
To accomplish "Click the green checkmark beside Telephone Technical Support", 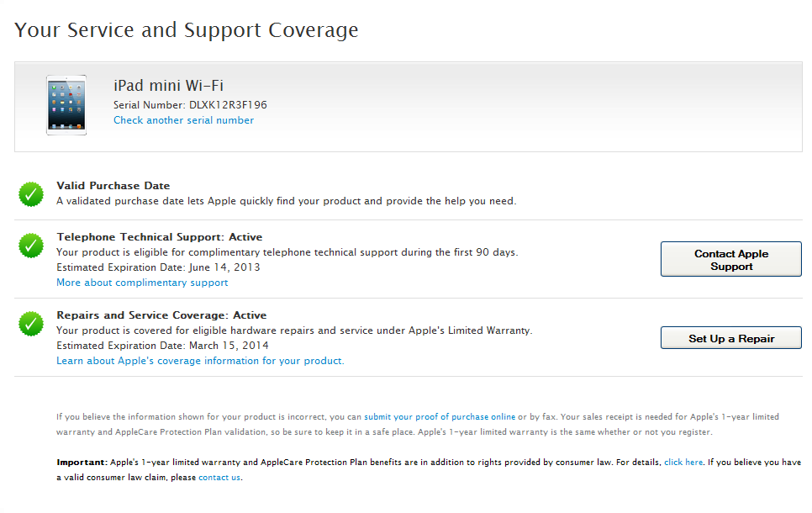I will click(x=31, y=246).
